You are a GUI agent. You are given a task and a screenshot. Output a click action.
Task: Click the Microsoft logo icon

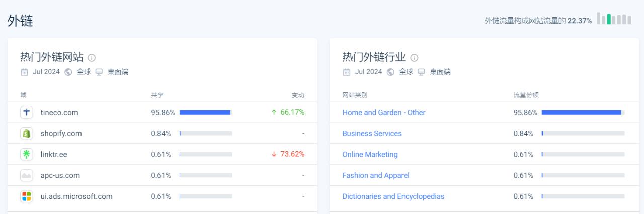27,196
